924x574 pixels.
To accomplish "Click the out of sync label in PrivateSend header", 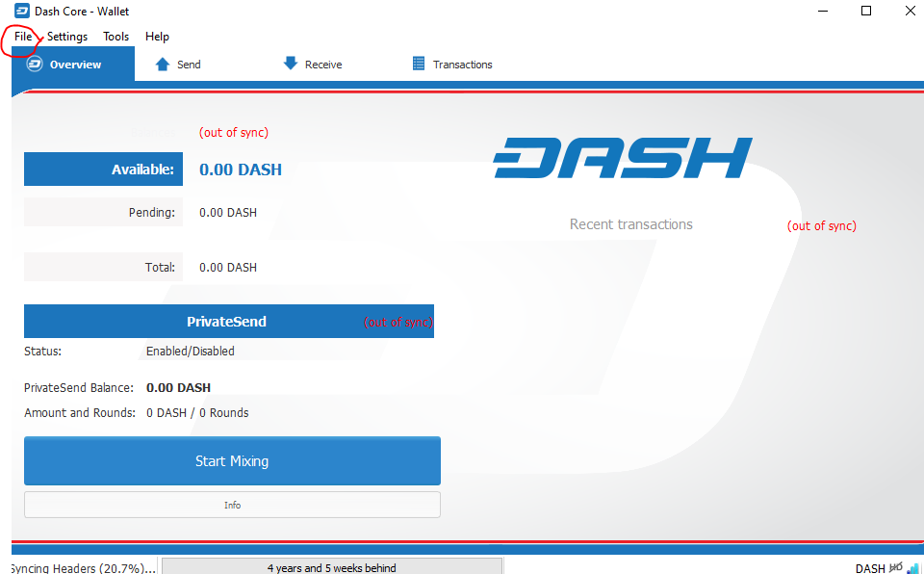I will [x=398, y=322].
